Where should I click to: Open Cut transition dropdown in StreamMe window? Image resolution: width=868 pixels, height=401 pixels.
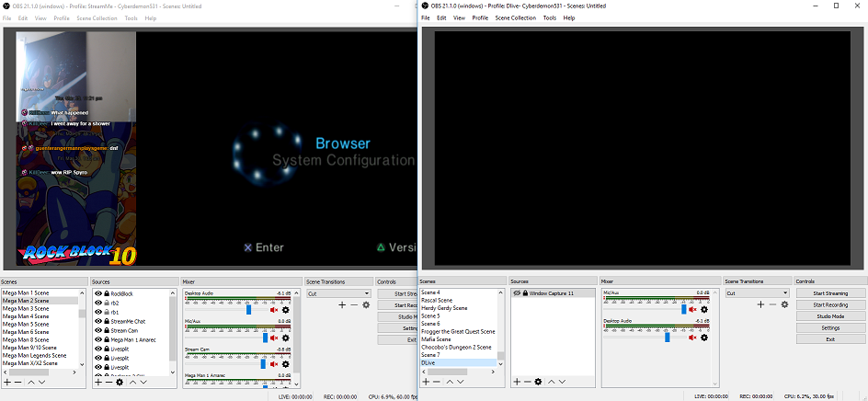338,293
